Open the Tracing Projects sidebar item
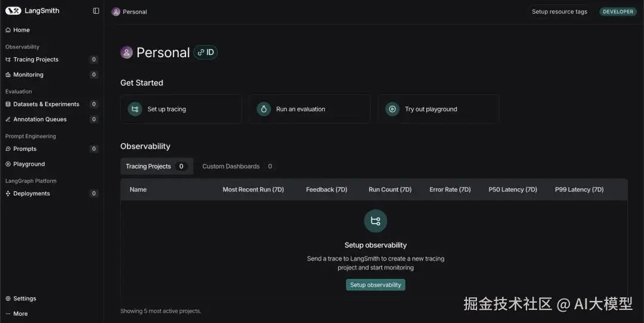The image size is (644, 323). (52, 60)
